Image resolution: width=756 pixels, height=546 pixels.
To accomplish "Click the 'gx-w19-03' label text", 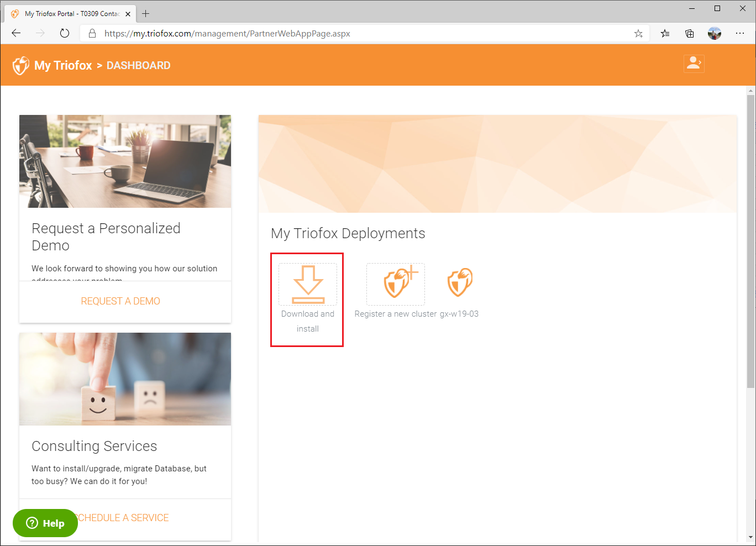I will [x=459, y=314].
